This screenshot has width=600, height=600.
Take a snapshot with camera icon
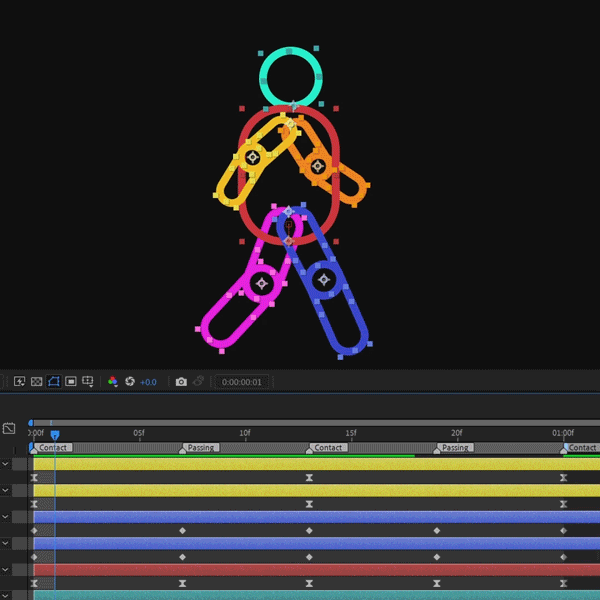tap(181, 382)
